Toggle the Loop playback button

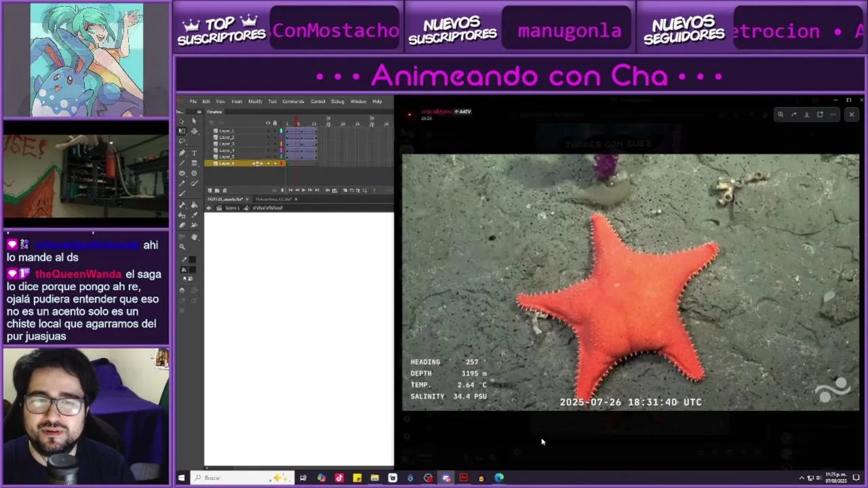coord(334,190)
